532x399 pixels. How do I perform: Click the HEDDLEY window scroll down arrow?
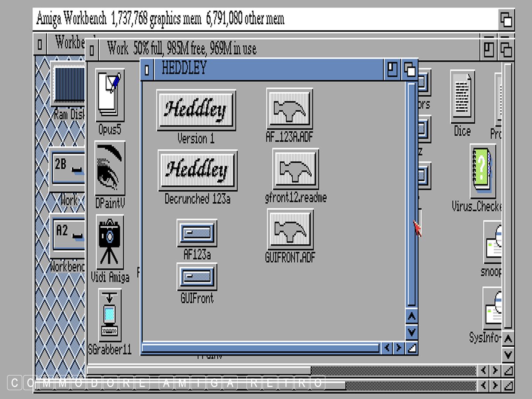click(x=411, y=331)
